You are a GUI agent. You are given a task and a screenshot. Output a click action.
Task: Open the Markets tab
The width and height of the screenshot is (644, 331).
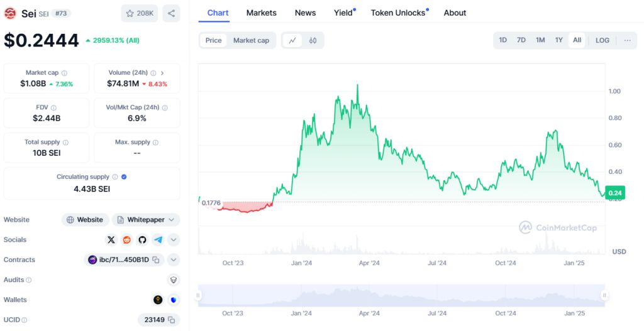261,13
